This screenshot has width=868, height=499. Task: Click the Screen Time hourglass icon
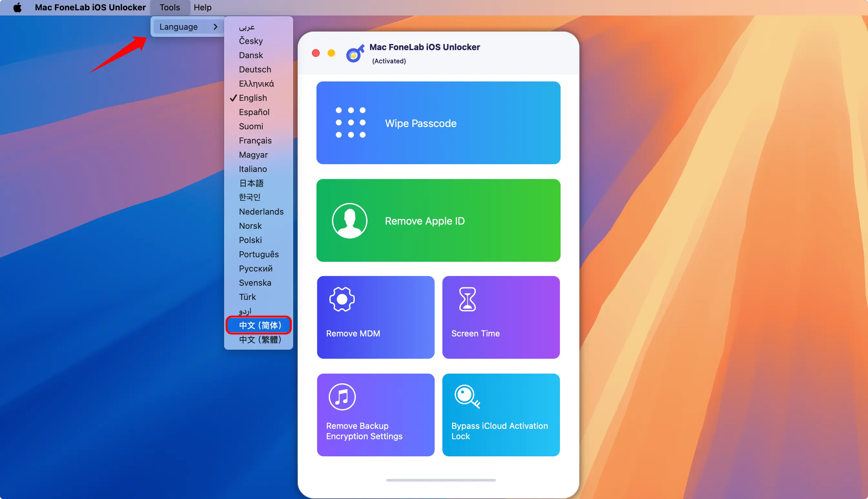pos(467,299)
